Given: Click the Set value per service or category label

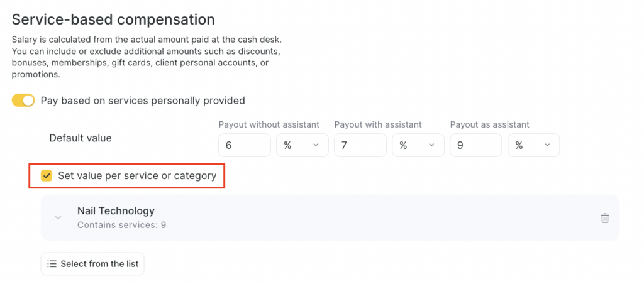Looking at the screenshot, I should (x=137, y=176).
